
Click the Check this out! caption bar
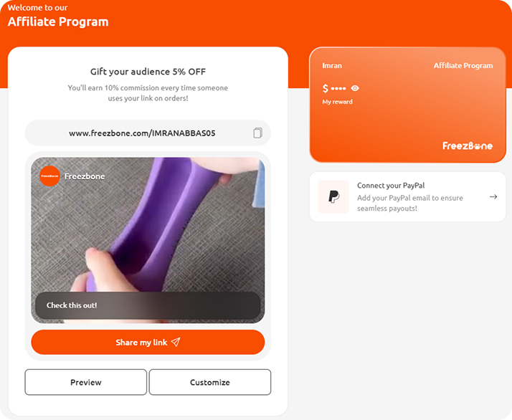tap(148, 305)
